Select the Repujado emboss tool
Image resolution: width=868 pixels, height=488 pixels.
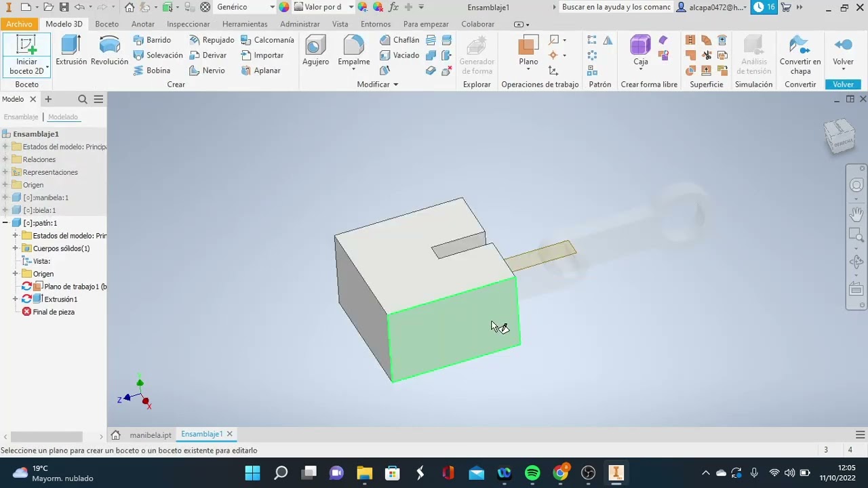(x=212, y=40)
